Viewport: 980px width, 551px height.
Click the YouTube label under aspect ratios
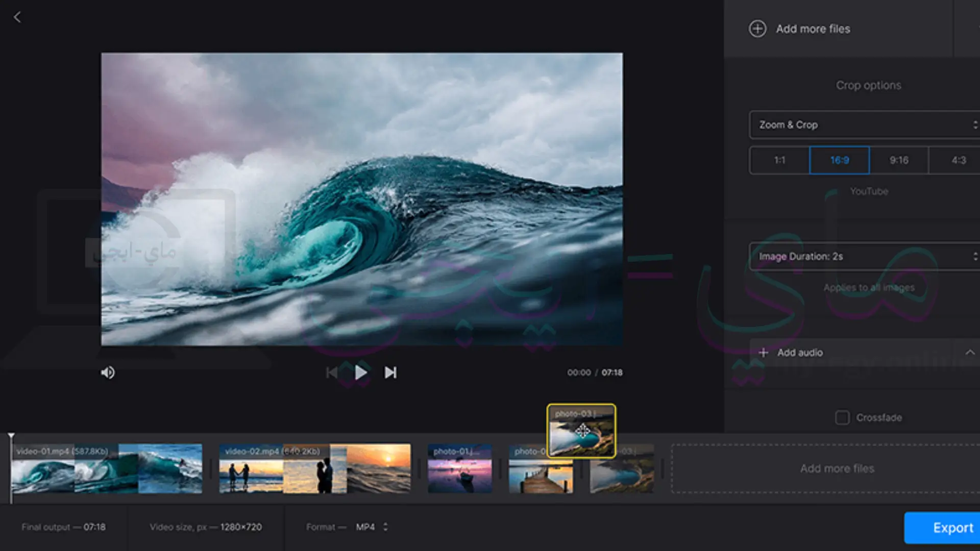869,191
